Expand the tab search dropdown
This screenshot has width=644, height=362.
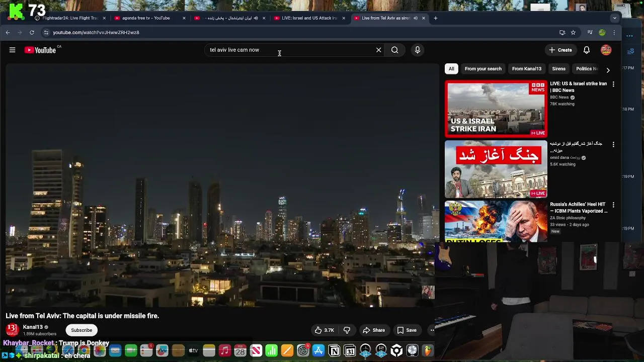(x=614, y=18)
